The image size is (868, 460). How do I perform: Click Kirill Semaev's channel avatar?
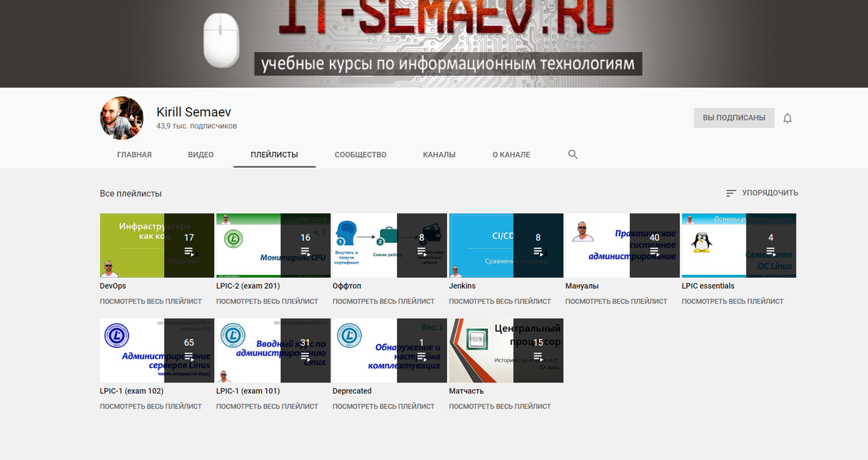point(122,118)
